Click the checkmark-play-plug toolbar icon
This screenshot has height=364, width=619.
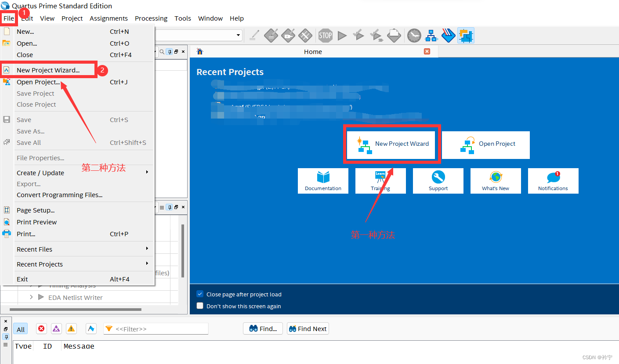click(376, 36)
